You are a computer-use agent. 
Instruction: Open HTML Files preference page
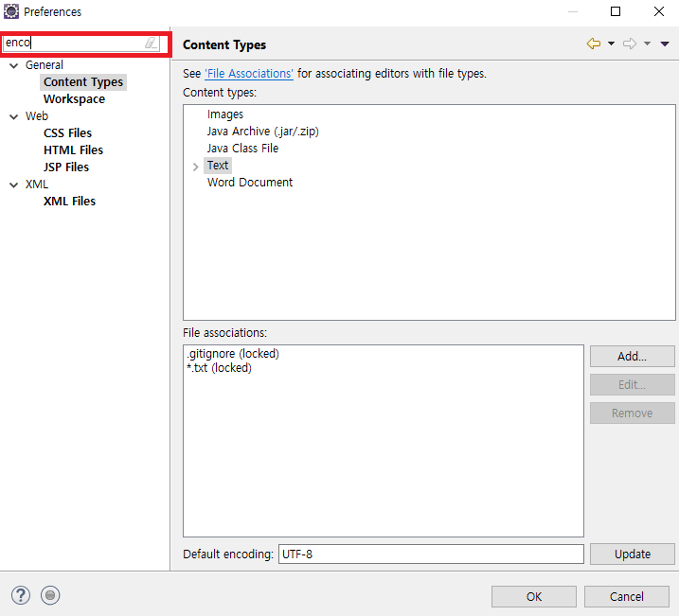pos(73,150)
